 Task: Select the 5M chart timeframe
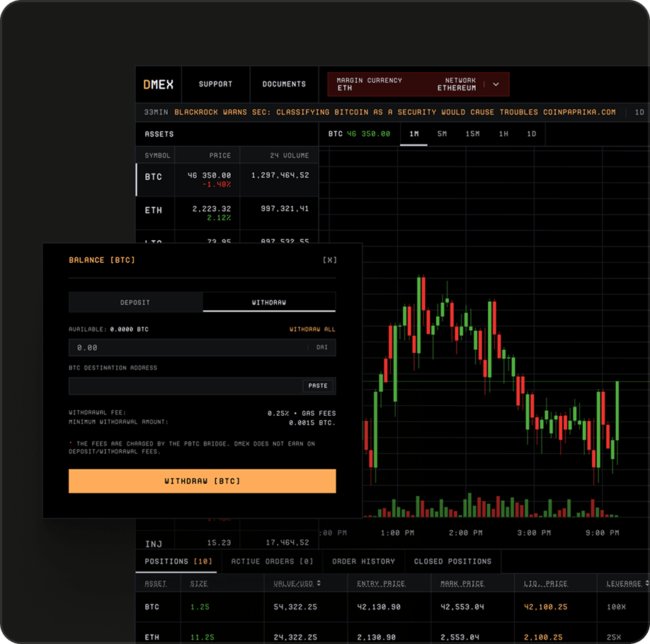point(442,134)
